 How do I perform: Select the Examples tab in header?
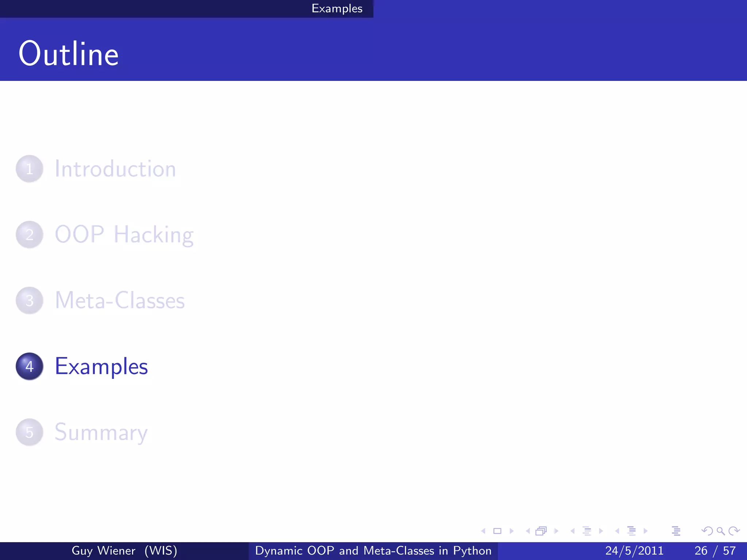(x=337, y=8)
